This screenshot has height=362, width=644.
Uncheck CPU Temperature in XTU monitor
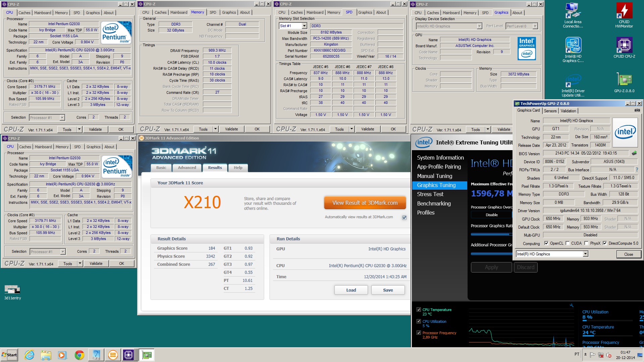tap(419, 310)
